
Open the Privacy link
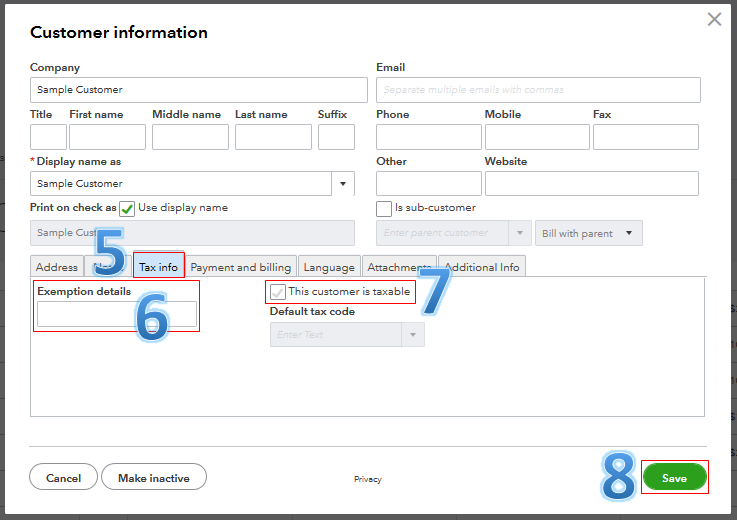pos(368,479)
